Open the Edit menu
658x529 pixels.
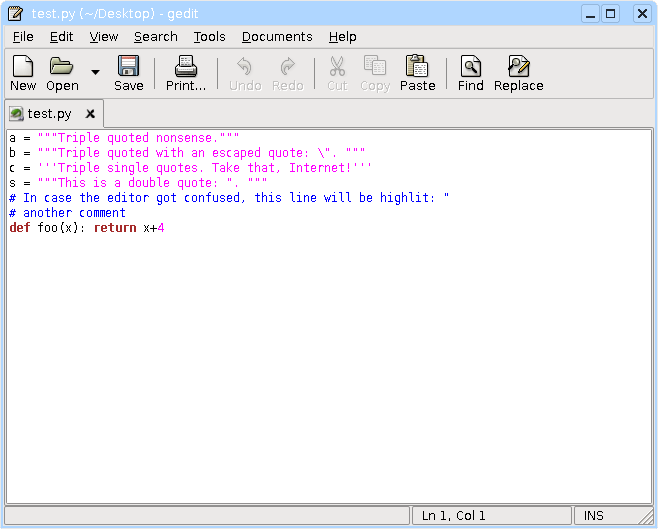(61, 37)
